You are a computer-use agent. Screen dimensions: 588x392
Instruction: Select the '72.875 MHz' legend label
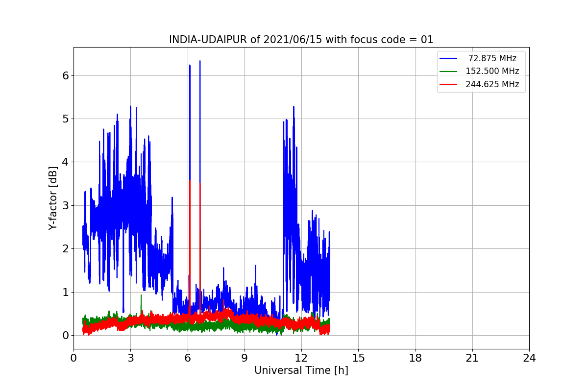click(x=492, y=58)
